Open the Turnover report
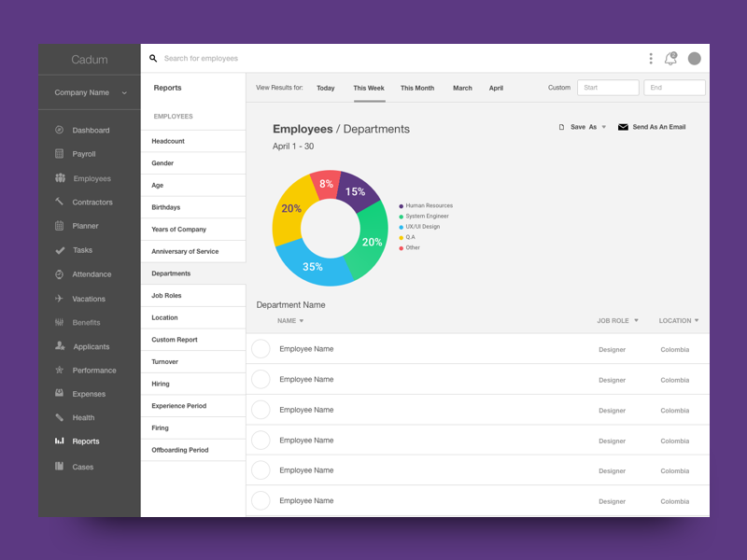This screenshot has height=560, width=747. (193, 361)
